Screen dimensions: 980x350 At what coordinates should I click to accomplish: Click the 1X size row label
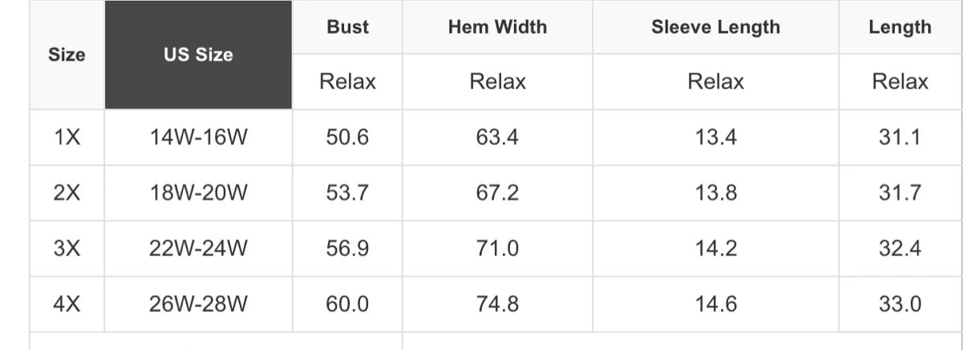tap(67, 138)
